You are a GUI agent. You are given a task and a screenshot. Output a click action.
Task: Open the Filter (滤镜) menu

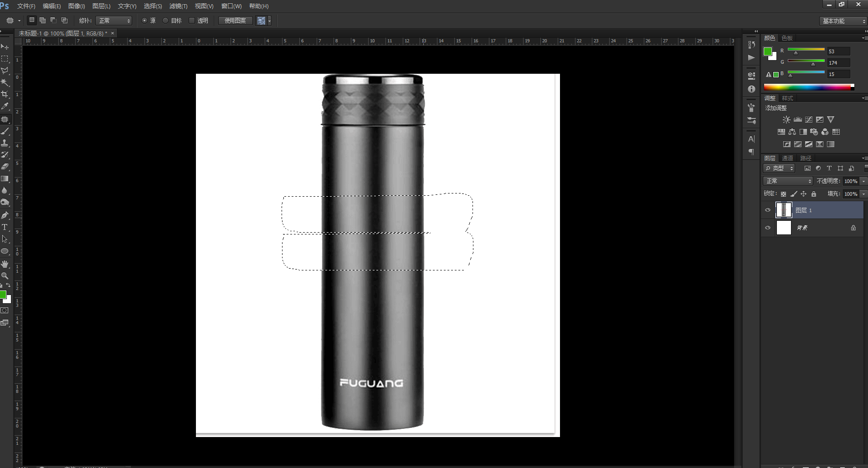[x=178, y=6]
